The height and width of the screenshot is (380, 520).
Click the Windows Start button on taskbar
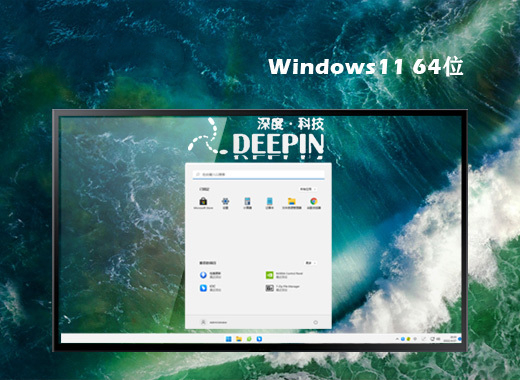(x=228, y=339)
